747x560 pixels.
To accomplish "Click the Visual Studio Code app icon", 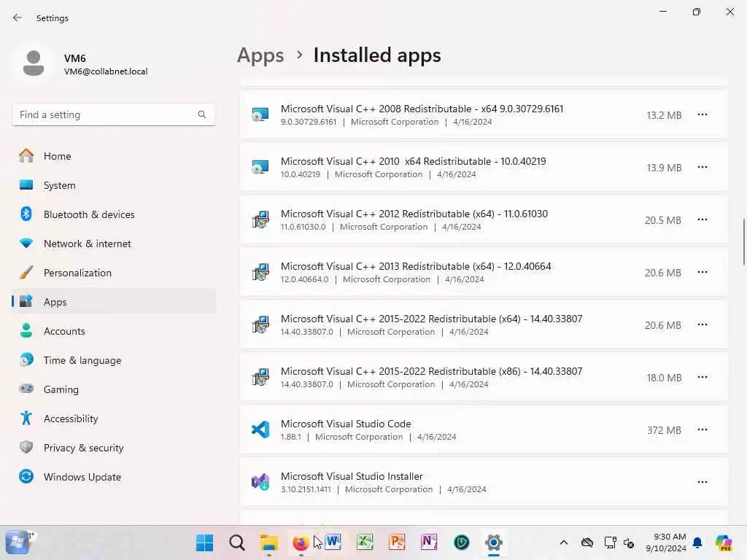I will coord(260,429).
